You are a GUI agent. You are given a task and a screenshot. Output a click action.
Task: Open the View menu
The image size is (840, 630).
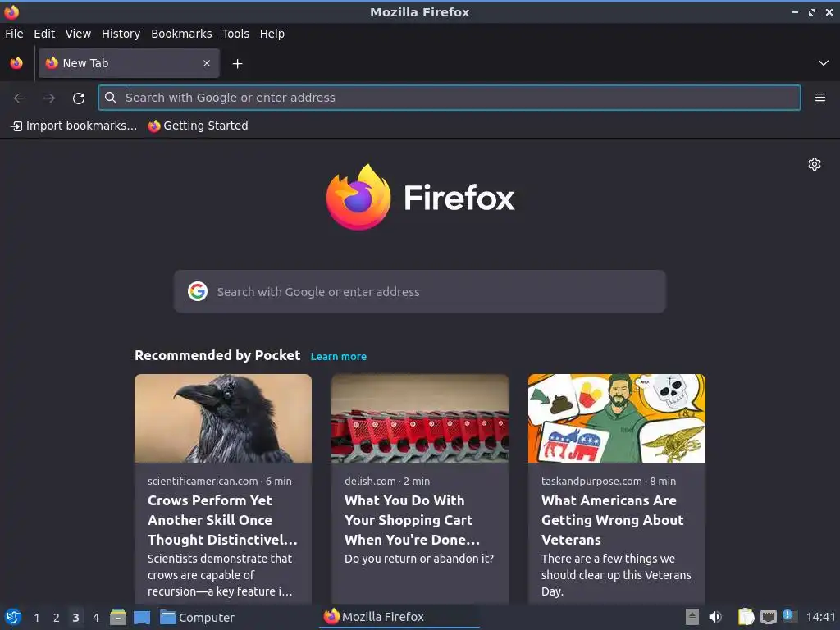[78, 34]
